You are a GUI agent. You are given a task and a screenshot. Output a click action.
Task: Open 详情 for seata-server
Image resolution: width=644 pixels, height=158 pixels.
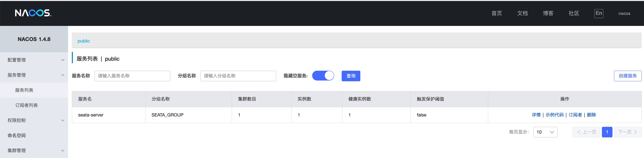click(x=536, y=115)
